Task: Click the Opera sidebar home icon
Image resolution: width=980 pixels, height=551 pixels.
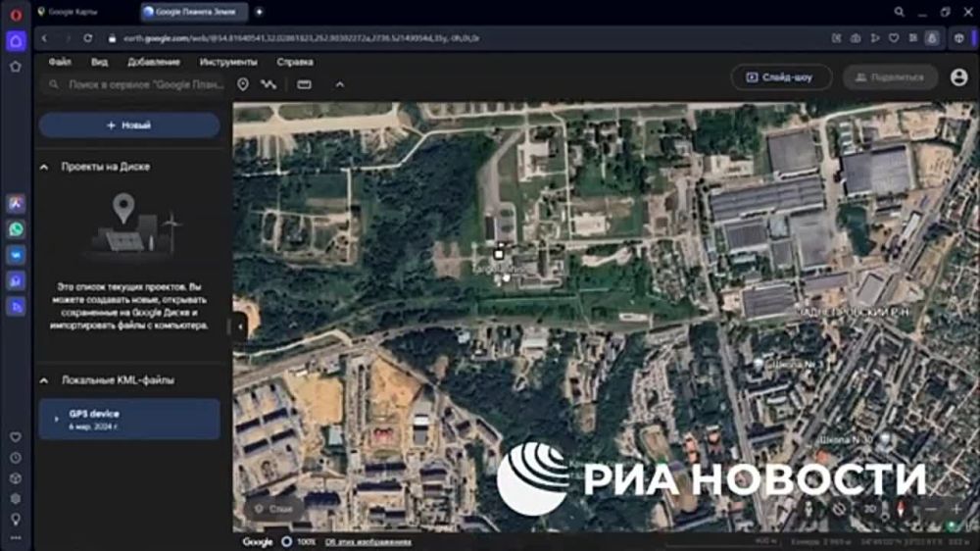Action: (16, 41)
